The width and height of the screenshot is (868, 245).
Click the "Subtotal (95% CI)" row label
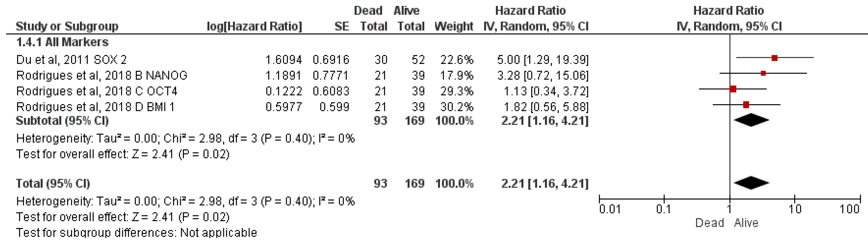click(x=62, y=121)
